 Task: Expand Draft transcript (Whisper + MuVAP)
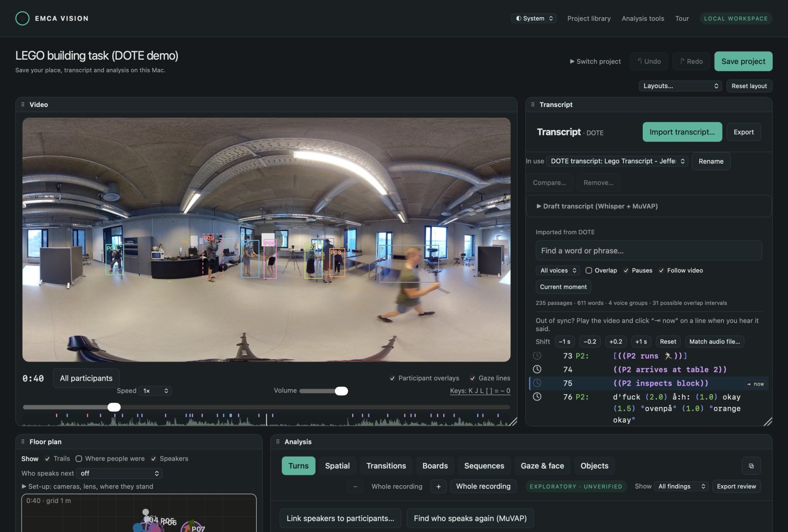point(597,206)
